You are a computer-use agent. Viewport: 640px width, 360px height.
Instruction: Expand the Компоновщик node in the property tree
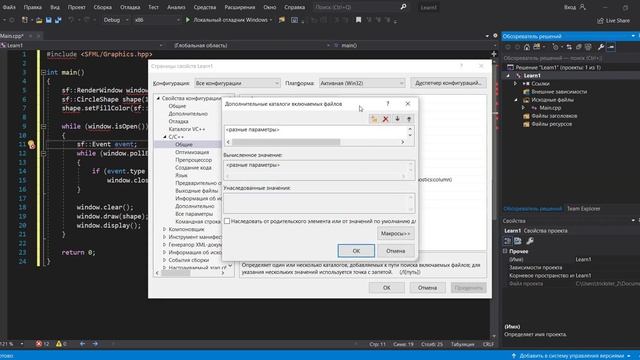tap(165, 229)
